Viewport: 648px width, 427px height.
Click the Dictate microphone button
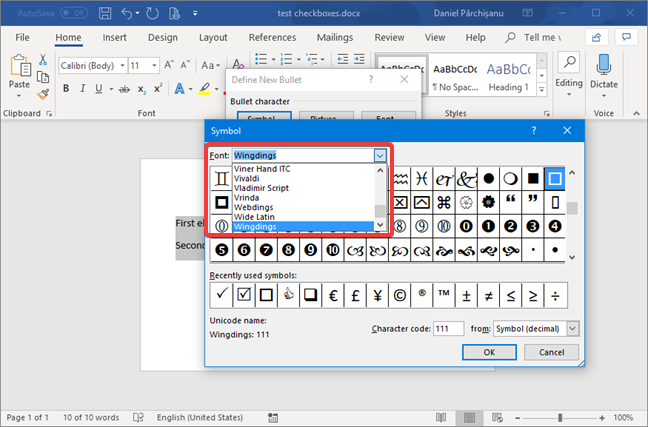tap(603, 75)
